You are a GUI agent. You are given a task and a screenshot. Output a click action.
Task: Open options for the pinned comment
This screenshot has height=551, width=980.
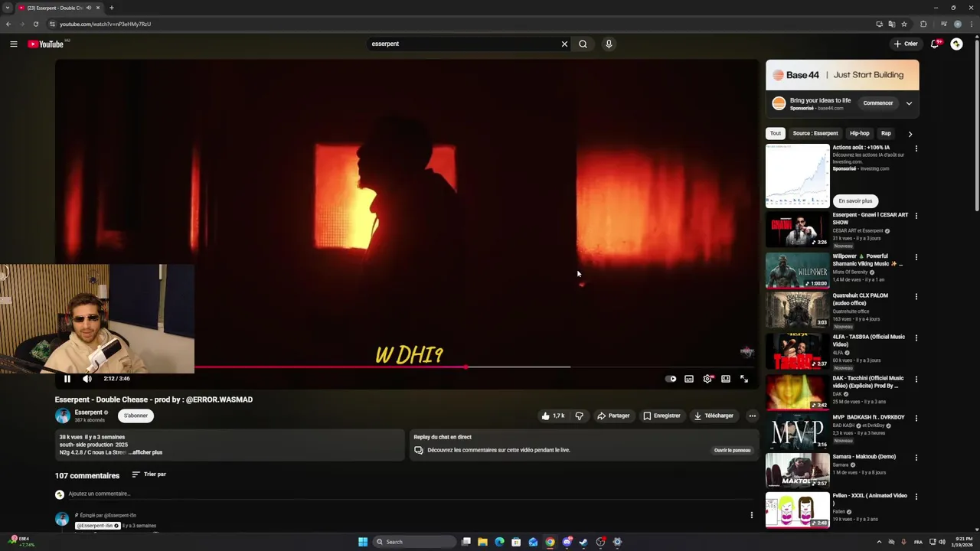(751, 515)
